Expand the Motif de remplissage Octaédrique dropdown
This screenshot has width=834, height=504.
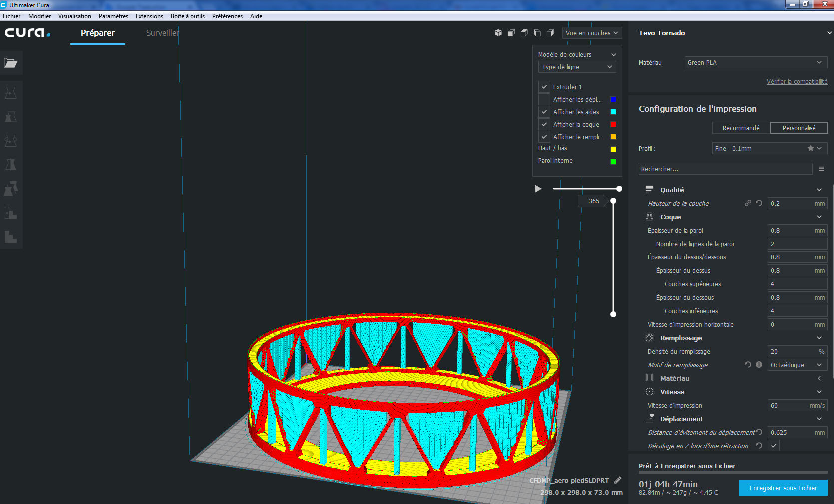tap(797, 365)
